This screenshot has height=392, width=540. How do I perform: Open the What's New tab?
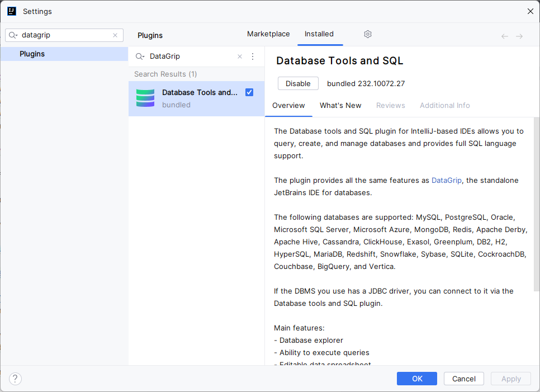(340, 105)
